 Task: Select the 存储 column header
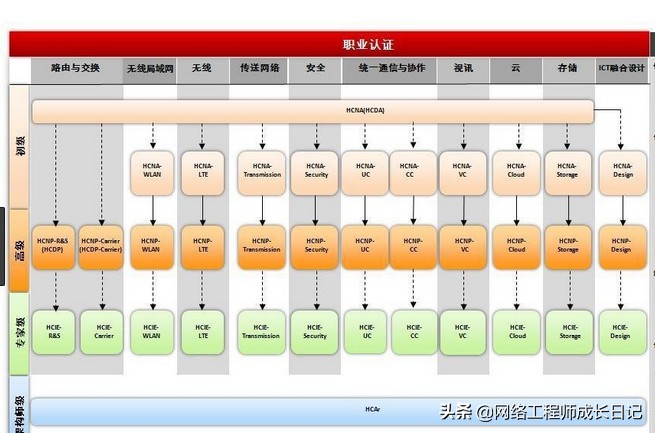click(x=568, y=70)
